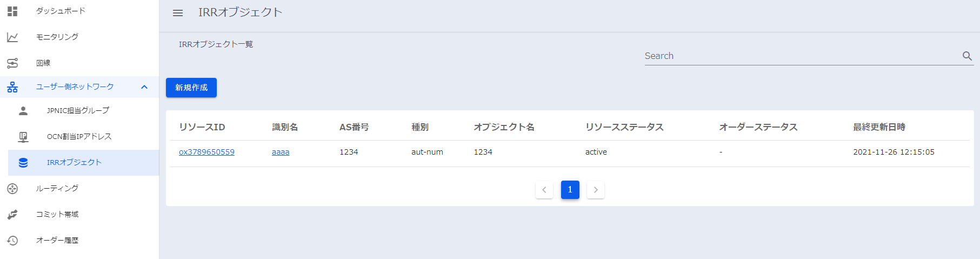Image resolution: width=980 pixels, height=259 pixels.
Task: Open resource ID ox3789650559 link
Action: click(206, 152)
